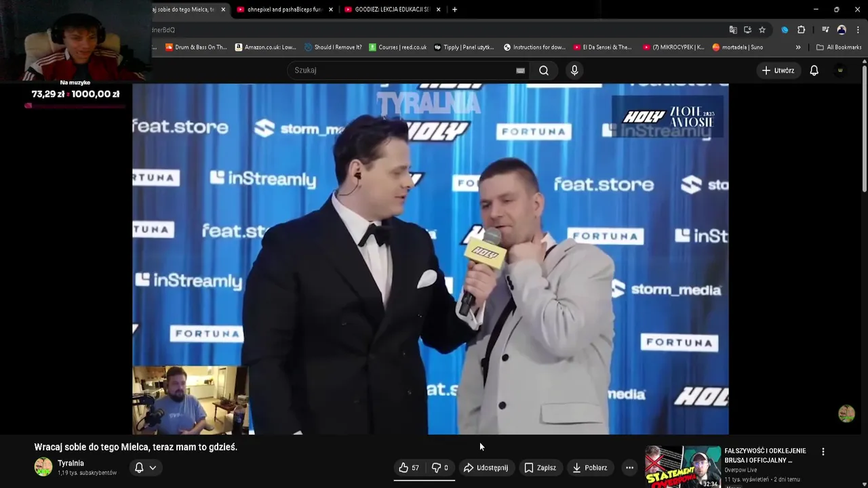
Task: Open El Da Sensei & The... bookmark
Action: (x=602, y=47)
